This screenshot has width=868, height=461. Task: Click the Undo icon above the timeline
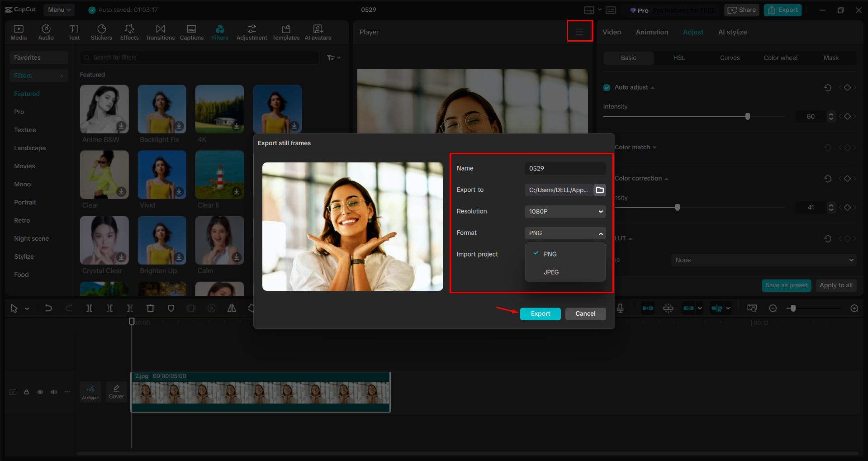pyautogui.click(x=48, y=308)
